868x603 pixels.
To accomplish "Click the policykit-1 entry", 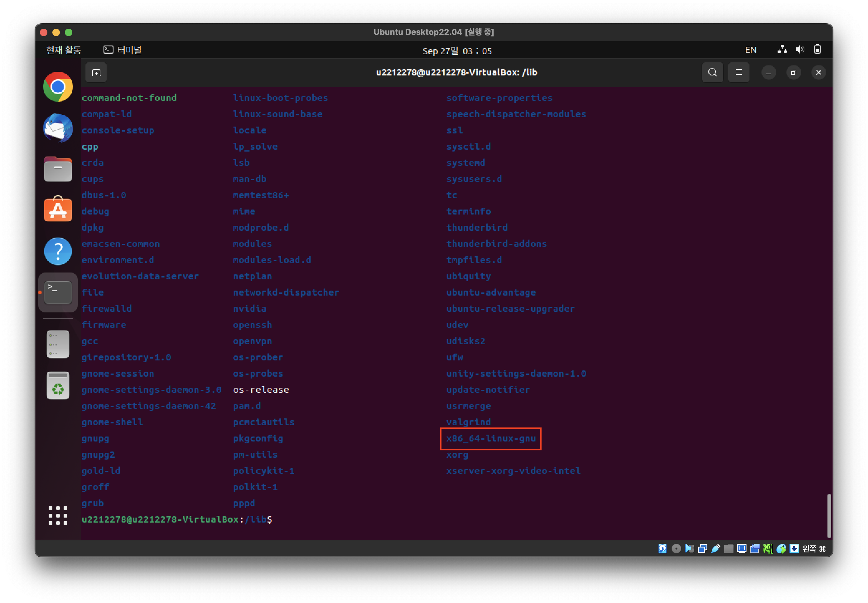I will pos(264,471).
